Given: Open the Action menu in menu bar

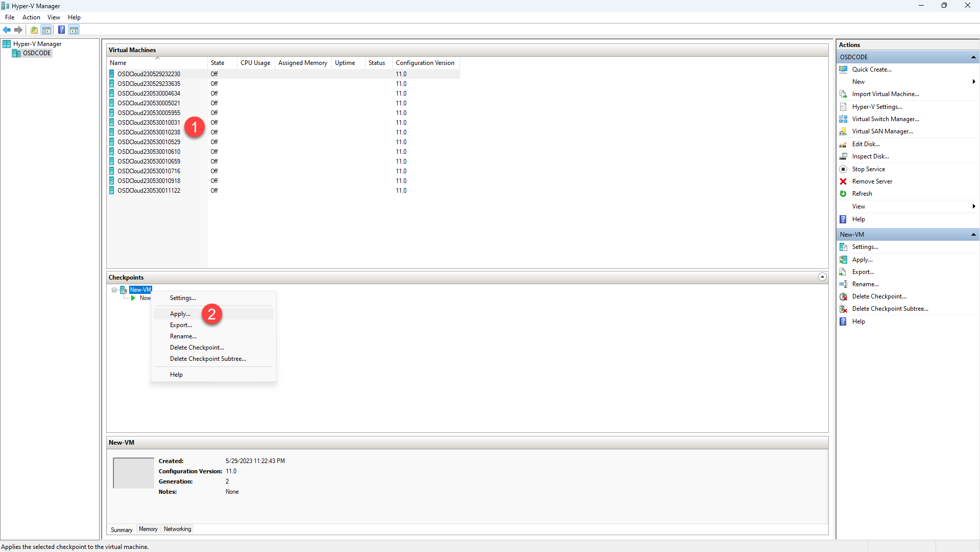Looking at the screenshot, I should tap(31, 17).
